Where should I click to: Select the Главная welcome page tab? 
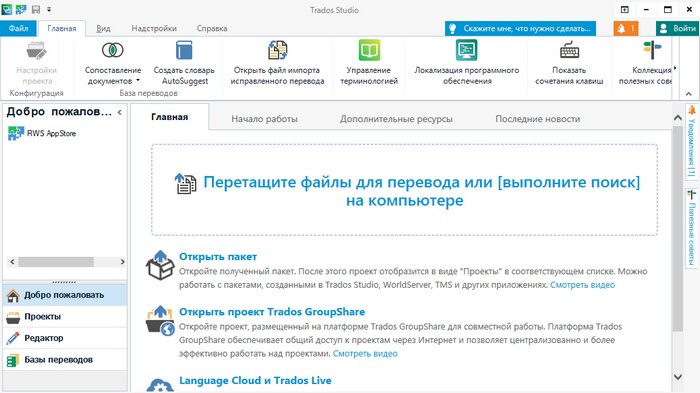170,117
